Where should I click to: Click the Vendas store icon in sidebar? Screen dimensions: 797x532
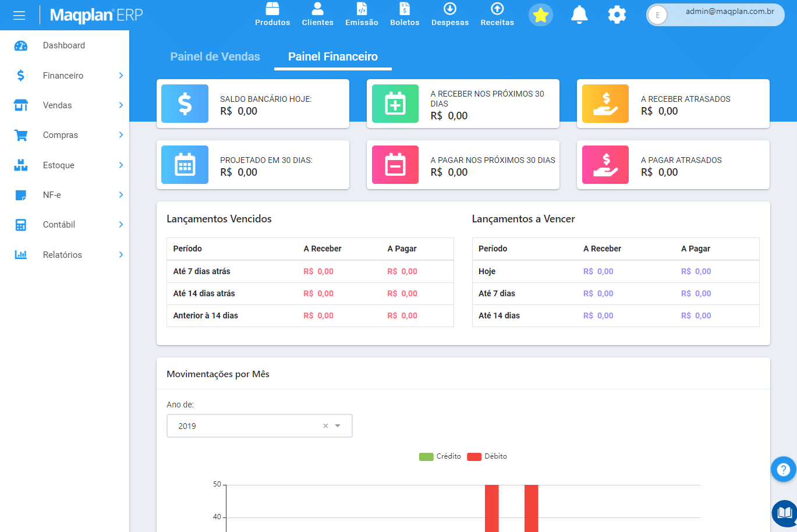[x=21, y=105]
